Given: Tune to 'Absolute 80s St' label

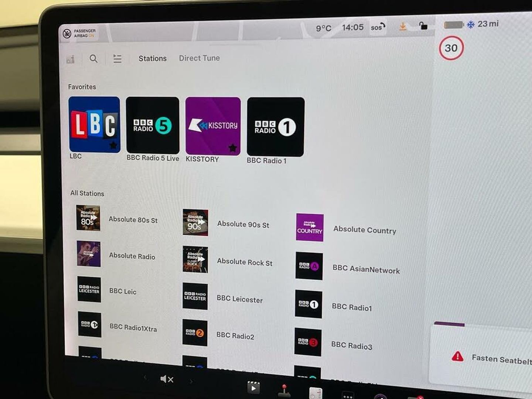Looking at the screenshot, I should [x=133, y=220].
